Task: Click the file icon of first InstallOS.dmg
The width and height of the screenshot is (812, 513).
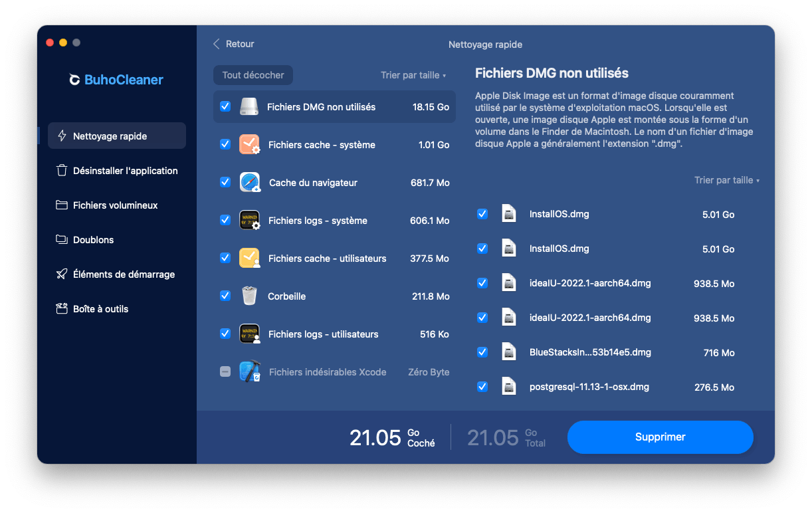Action: (509, 214)
